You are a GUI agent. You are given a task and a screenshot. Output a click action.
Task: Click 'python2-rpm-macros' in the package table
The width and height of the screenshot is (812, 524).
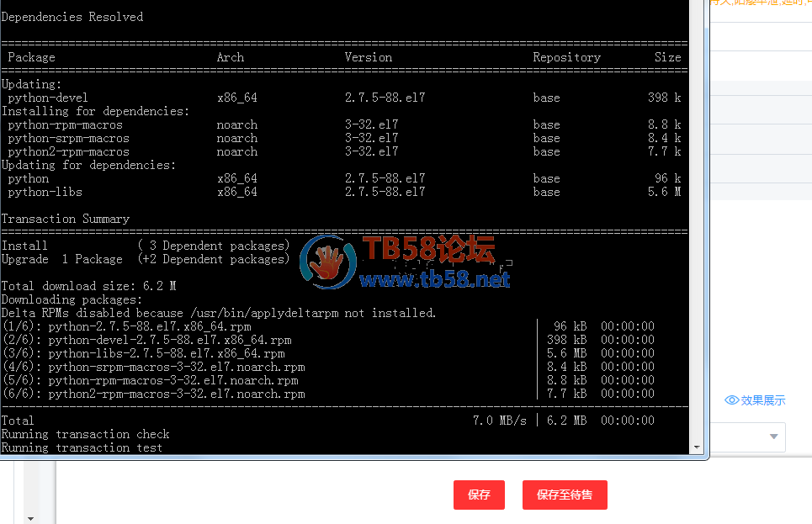(x=68, y=151)
